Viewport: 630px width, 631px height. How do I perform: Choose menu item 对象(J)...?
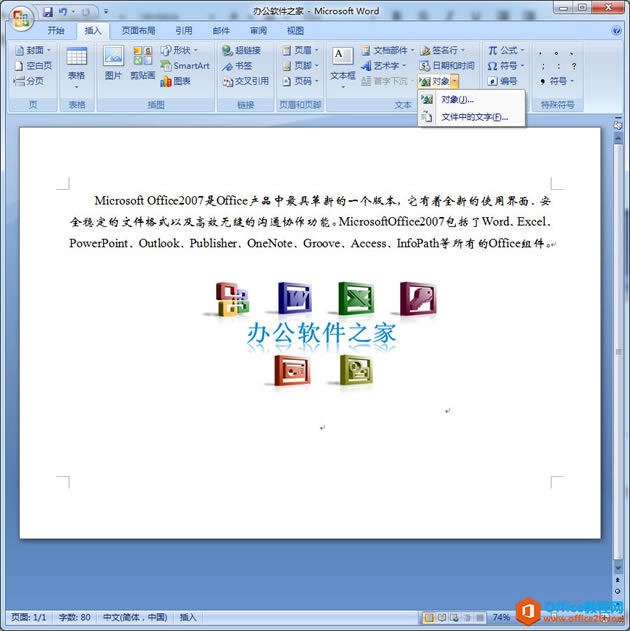tap(471, 99)
